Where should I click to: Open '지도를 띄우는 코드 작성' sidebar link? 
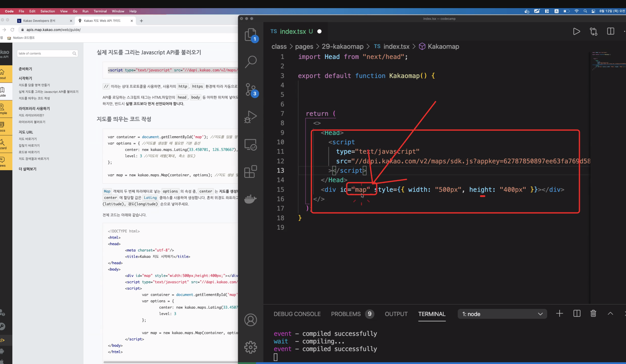(34, 98)
